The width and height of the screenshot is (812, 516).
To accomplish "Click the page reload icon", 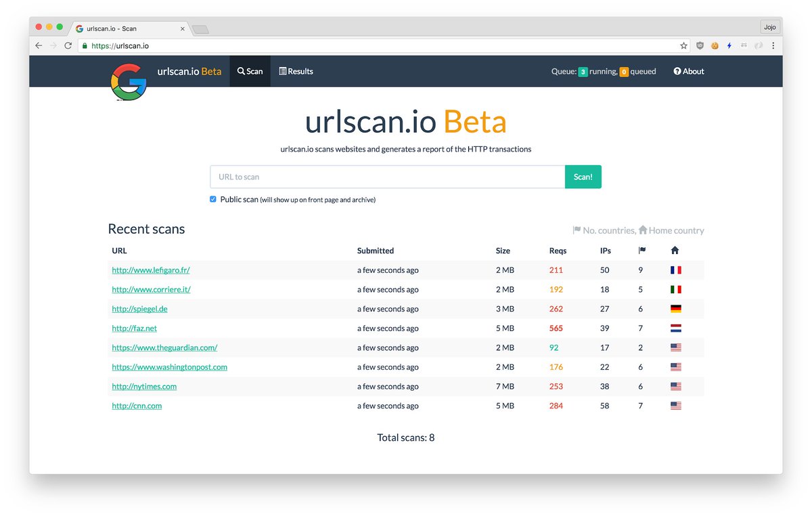I will coord(68,45).
